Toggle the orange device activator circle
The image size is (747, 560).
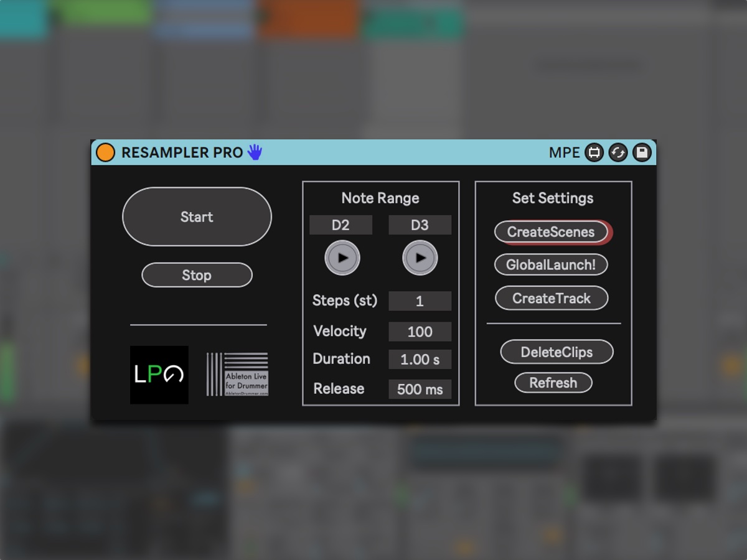pos(106,151)
